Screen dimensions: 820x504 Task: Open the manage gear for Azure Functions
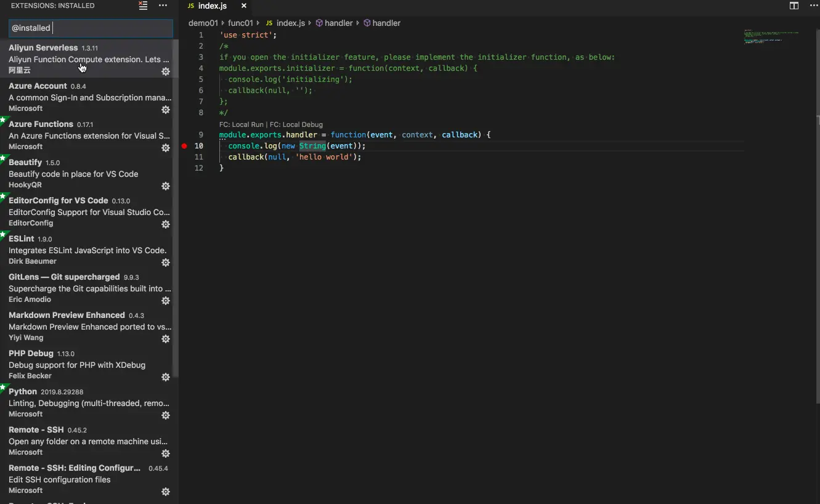tap(166, 148)
